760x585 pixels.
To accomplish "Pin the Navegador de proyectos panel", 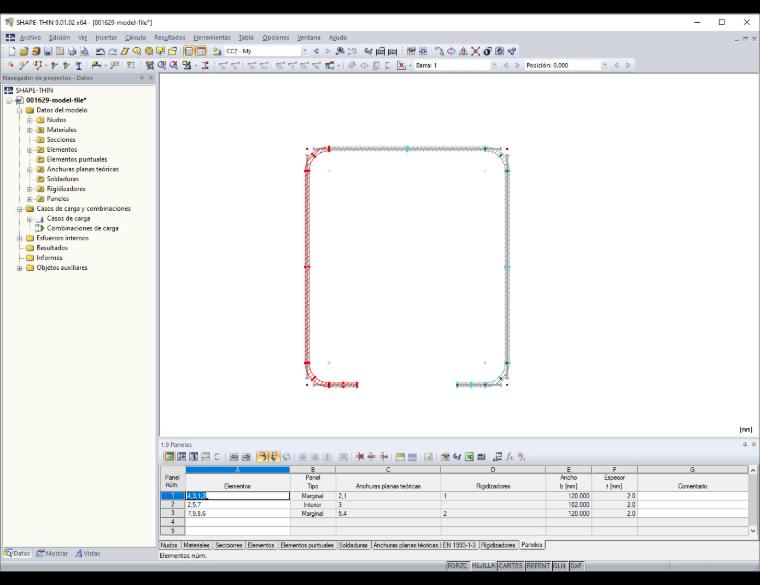I will click(142, 78).
